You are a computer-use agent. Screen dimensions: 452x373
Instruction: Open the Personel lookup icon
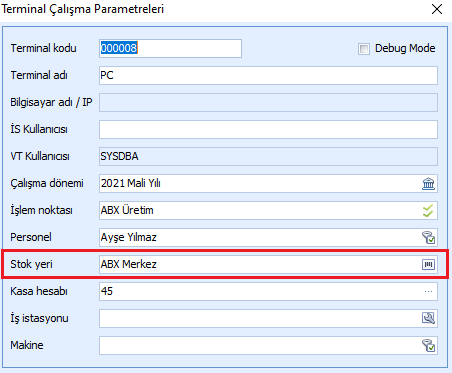[428, 238]
